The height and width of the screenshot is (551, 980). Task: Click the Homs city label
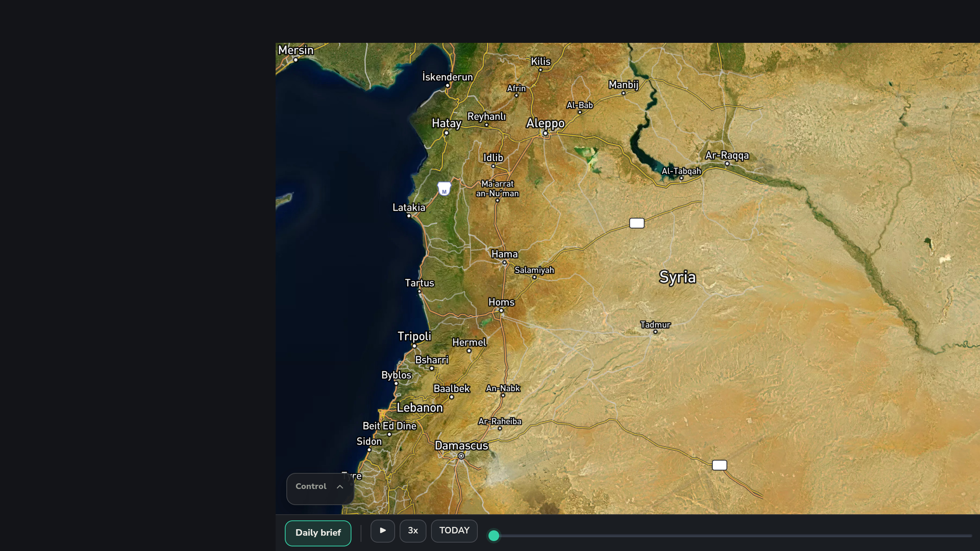click(x=501, y=302)
